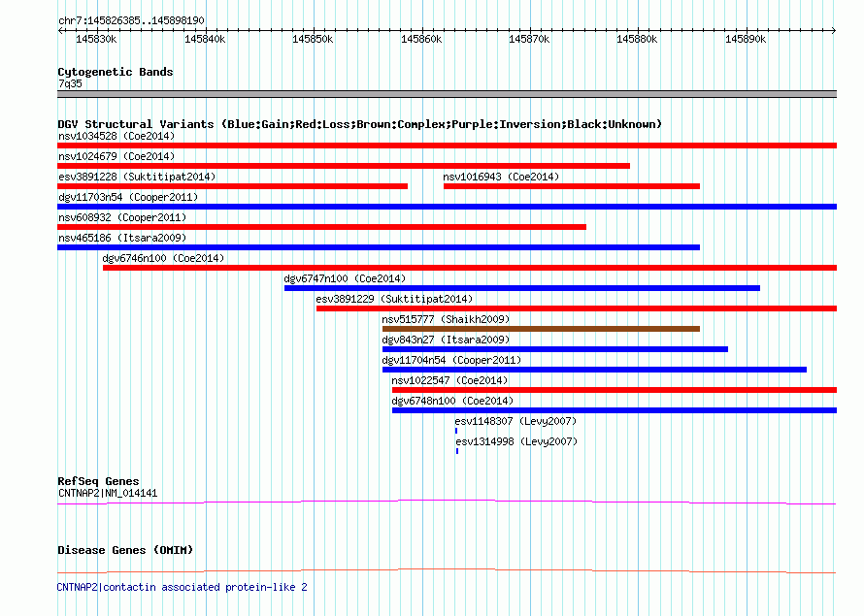The height and width of the screenshot is (616, 864).
Task: Select the red nsv1022547 loss bar
Action: [615, 390]
